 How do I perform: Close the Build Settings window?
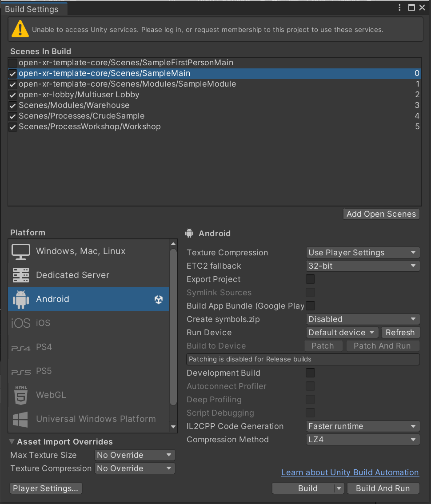422,8
